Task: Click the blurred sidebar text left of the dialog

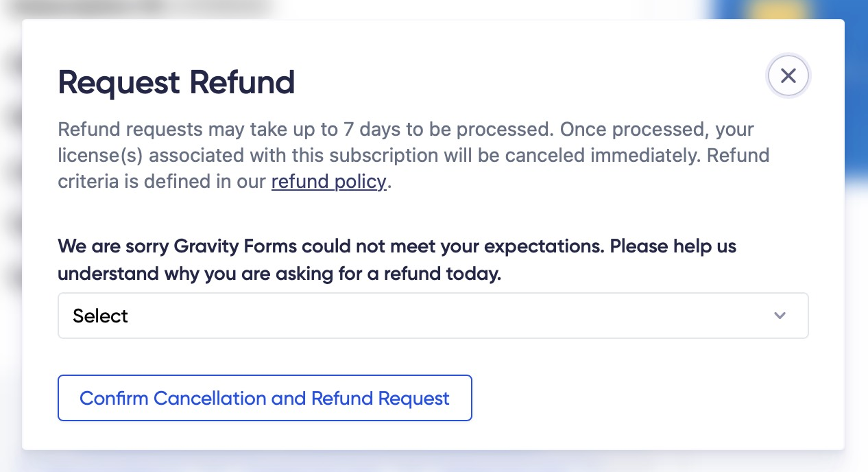Action: click(10, 172)
